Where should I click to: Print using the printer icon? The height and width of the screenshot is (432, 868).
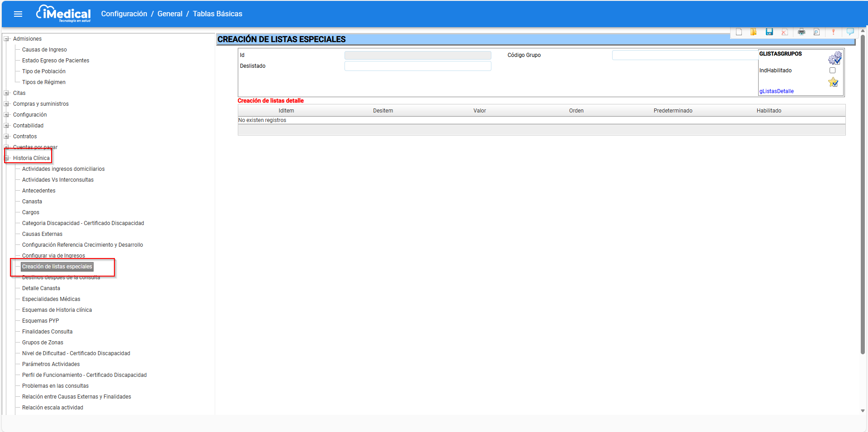pyautogui.click(x=801, y=32)
